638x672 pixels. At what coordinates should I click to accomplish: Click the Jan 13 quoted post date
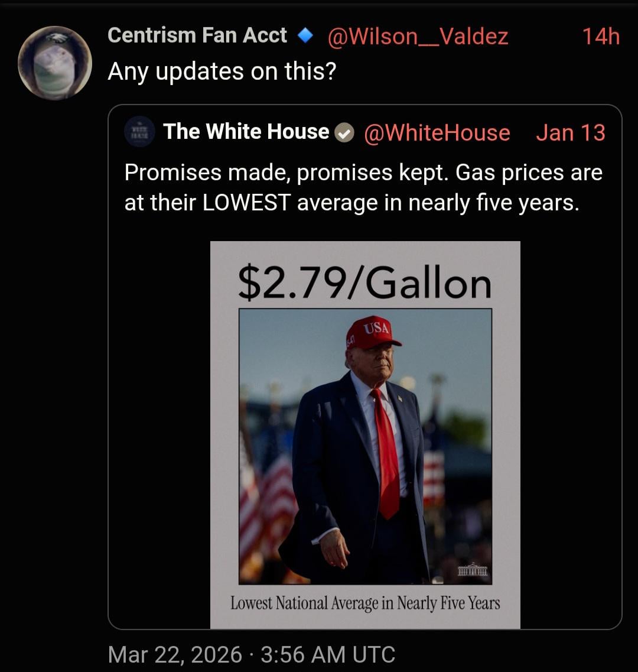point(570,132)
